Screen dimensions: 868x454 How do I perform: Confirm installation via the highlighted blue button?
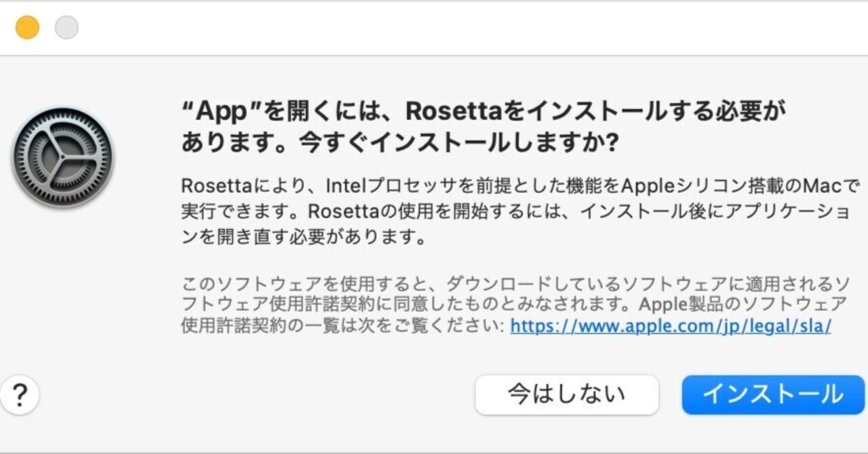(x=772, y=394)
